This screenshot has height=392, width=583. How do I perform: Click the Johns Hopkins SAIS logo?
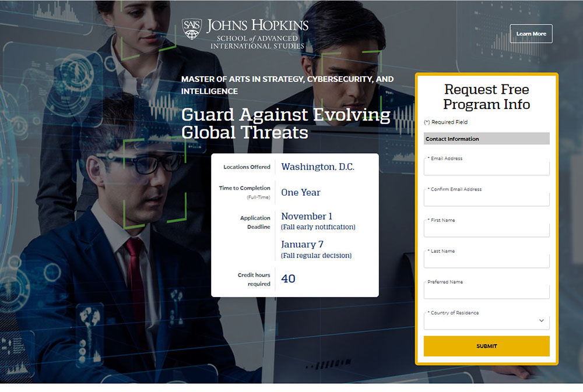pyautogui.click(x=245, y=34)
